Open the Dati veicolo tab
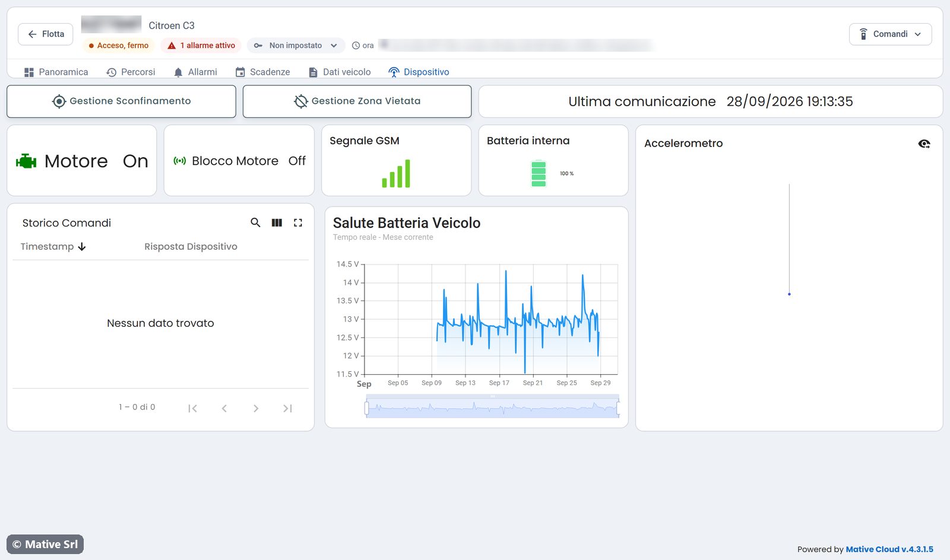Viewport: 950px width, 560px height. pos(340,72)
